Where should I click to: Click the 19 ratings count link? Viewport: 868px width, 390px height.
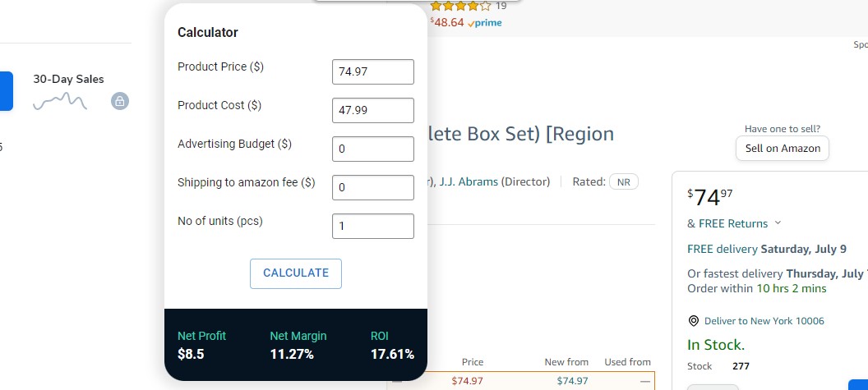click(x=501, y=6)
